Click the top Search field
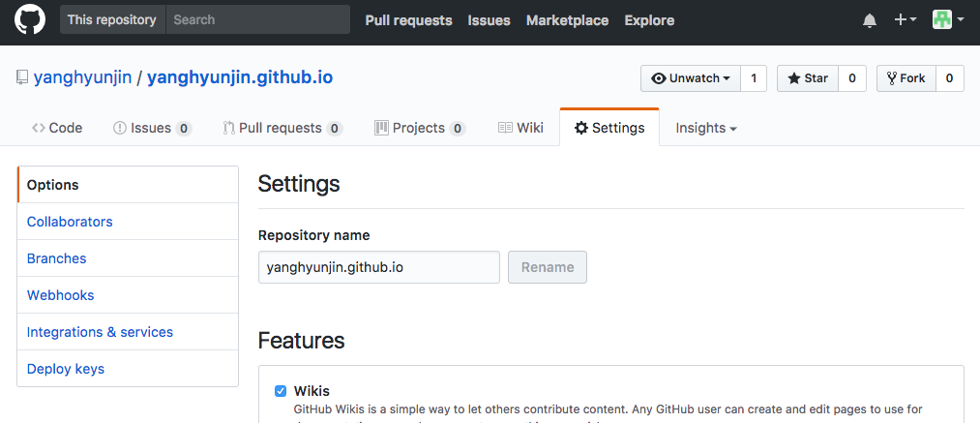Image resolution: width=980 pixels, height=423 pixels. click(x=257, y=19)
